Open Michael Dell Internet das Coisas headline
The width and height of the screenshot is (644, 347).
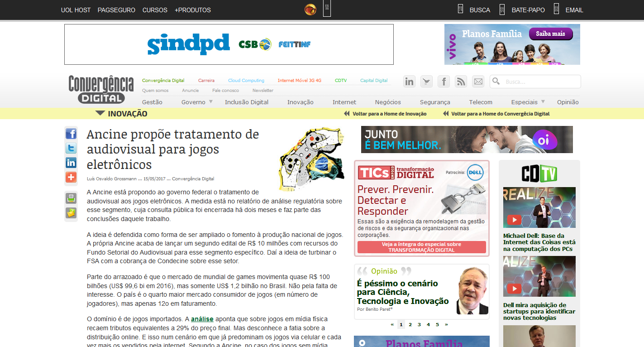coord(539,242)
